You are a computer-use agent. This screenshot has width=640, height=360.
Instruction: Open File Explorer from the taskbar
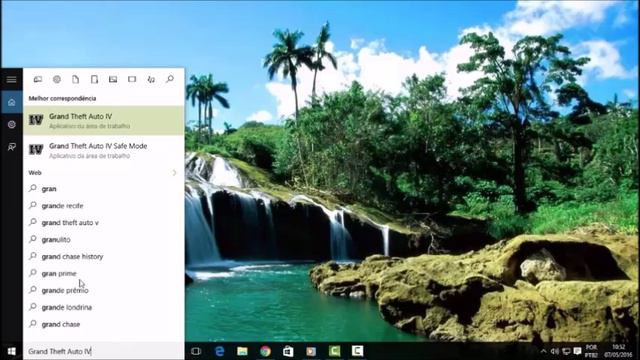click(242, 351)
